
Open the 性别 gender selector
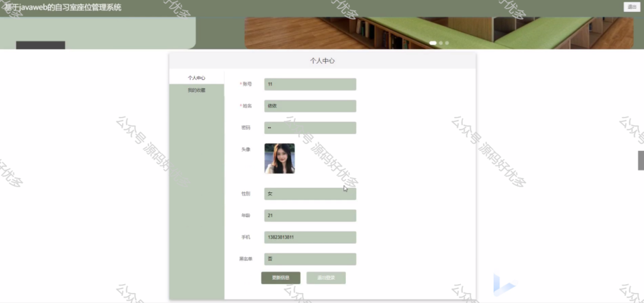pyautogui.click(x=310, y=194)
